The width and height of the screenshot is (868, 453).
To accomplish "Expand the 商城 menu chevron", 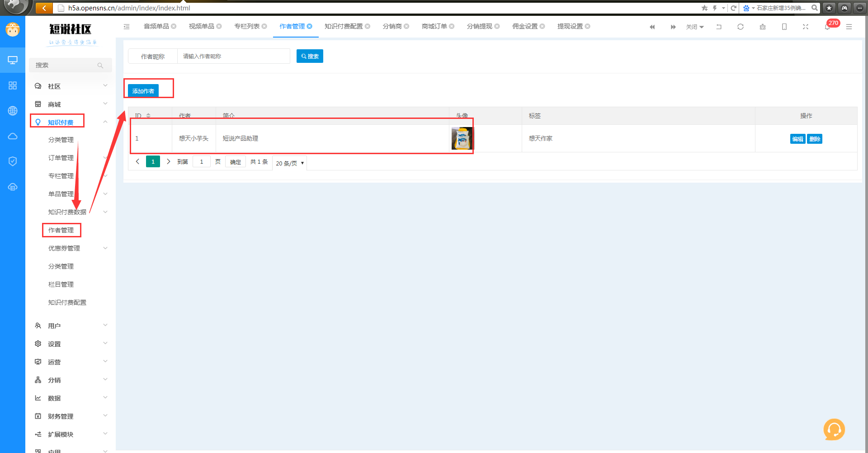I will (x=105, y=104).
